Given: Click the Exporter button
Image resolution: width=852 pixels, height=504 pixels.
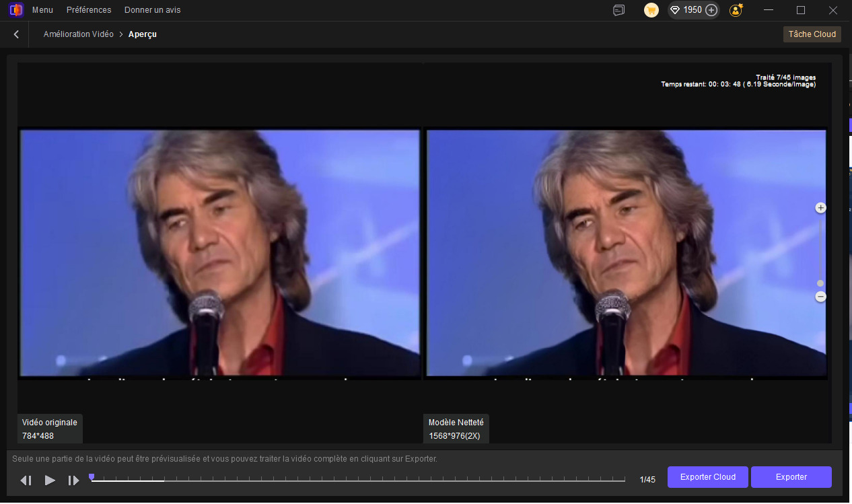Looking at the screenshot, I should 791,477.
